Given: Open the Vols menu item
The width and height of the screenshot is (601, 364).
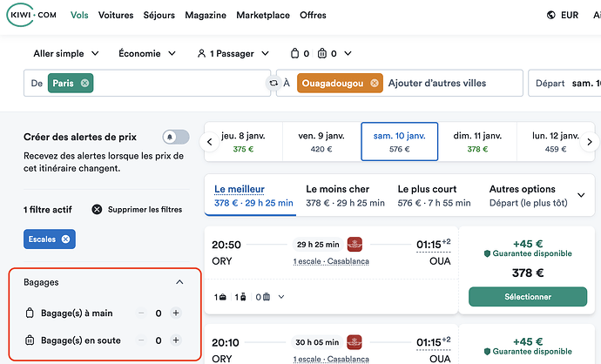Looking at the screenshot, I should tap(79, 15).
